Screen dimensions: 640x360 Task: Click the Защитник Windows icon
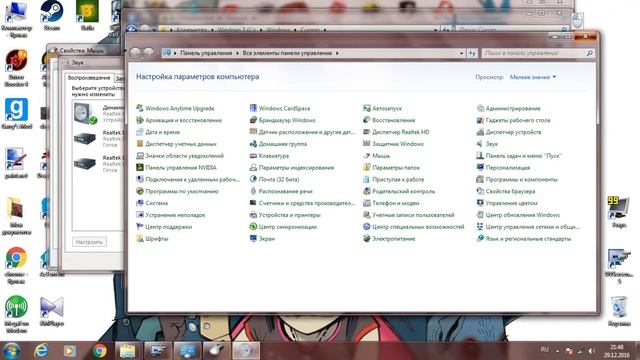[x=367, y=144]
